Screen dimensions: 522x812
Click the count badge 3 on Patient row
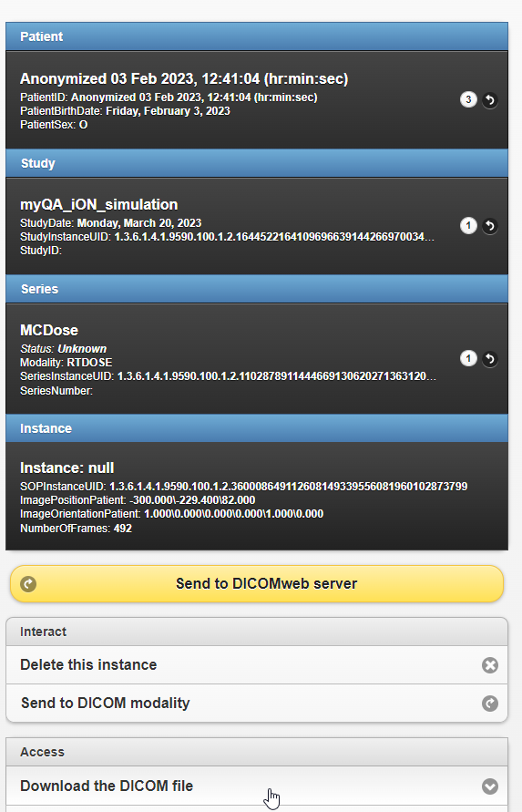tap(468, 99)
